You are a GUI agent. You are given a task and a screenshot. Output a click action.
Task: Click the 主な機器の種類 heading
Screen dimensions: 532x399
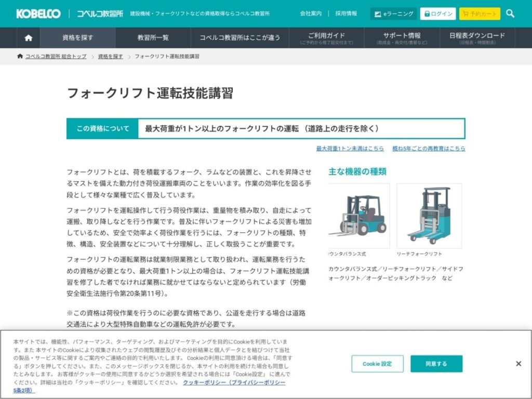[357, 171]
